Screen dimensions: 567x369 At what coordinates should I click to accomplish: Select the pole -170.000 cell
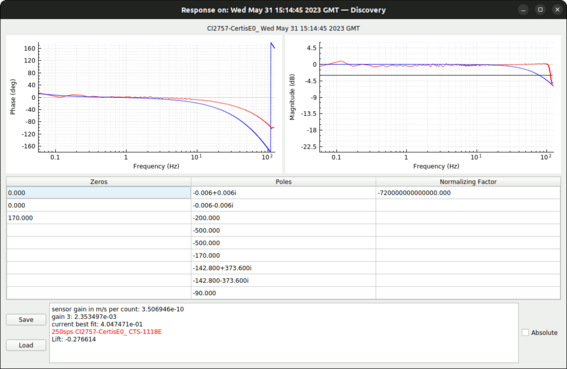click(x=284, y=255)
